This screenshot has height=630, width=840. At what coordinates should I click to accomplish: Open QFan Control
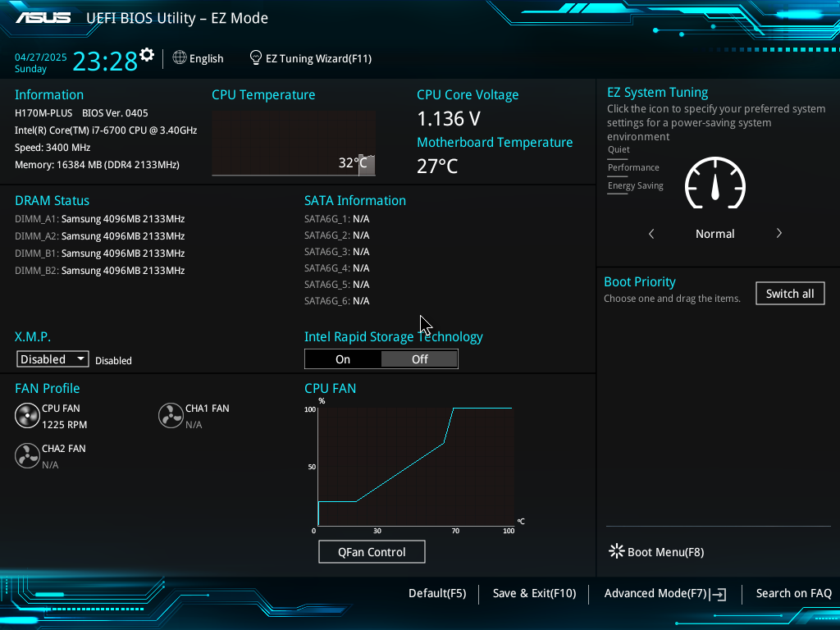(372, 552)
